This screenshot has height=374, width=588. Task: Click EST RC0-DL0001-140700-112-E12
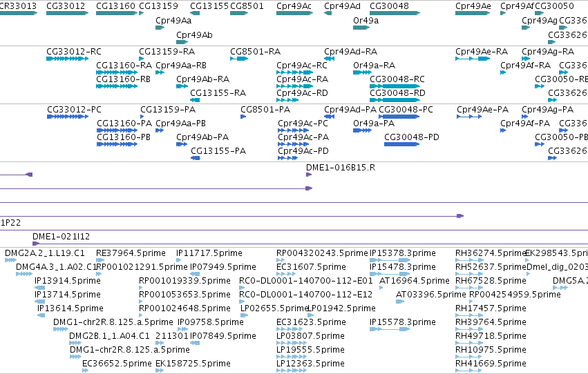click(305, 295)
